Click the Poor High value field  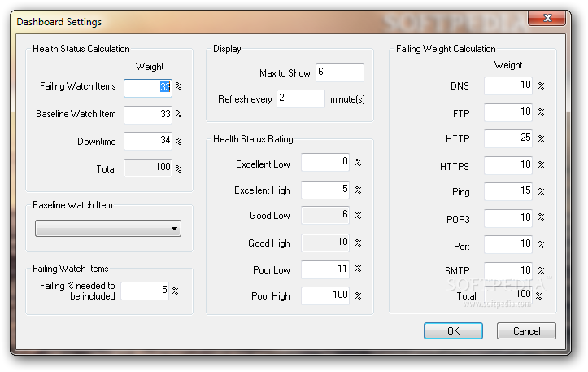click(x=325, y=295)
